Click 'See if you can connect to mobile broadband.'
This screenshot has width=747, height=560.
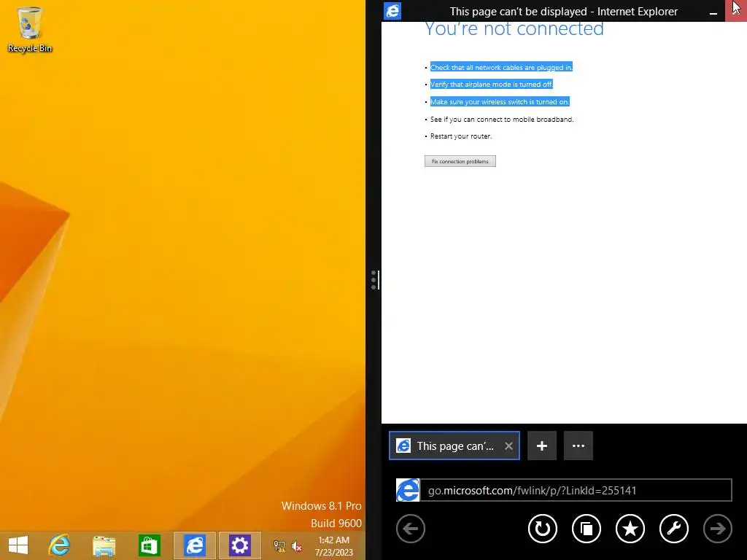502,119
